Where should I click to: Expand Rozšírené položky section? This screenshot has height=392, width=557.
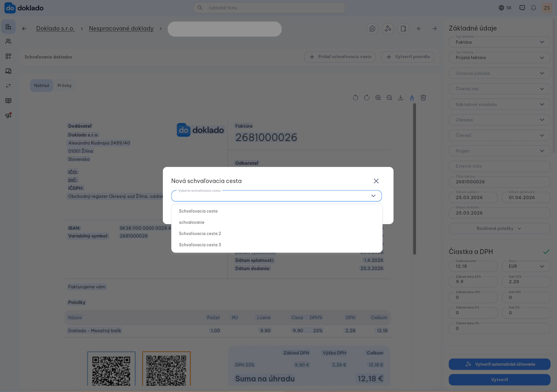499,229
